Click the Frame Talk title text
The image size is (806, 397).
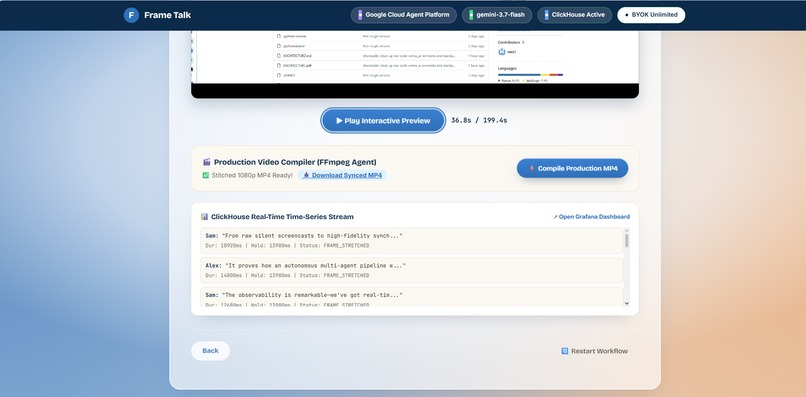coord(168,15)
